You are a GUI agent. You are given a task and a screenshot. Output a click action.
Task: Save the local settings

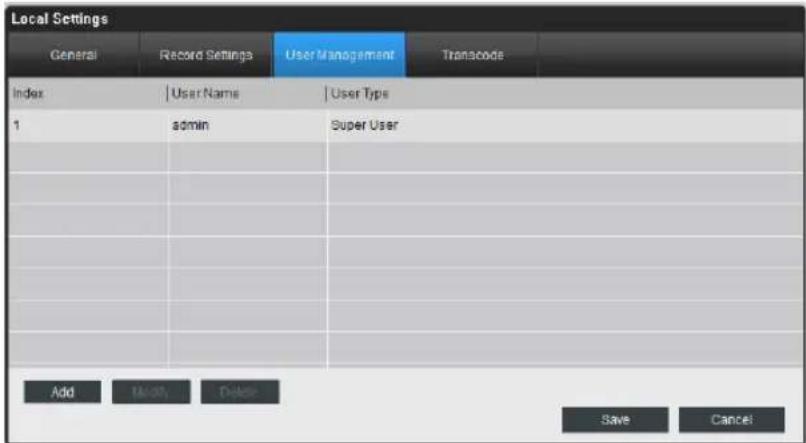[x=615, y=419]
